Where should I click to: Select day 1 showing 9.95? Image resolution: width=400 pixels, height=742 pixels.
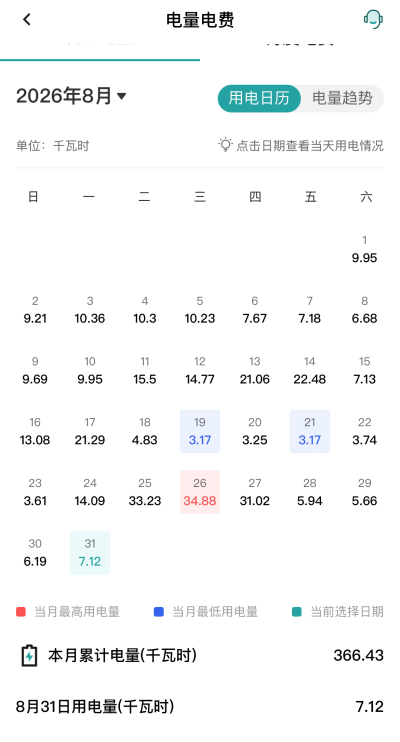[x=364, y=249]
